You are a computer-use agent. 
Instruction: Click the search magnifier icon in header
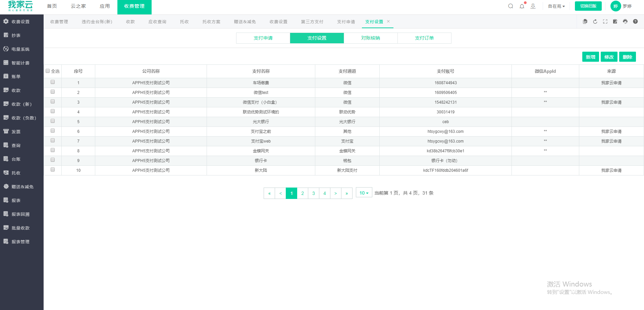click(x=511, y=6)
